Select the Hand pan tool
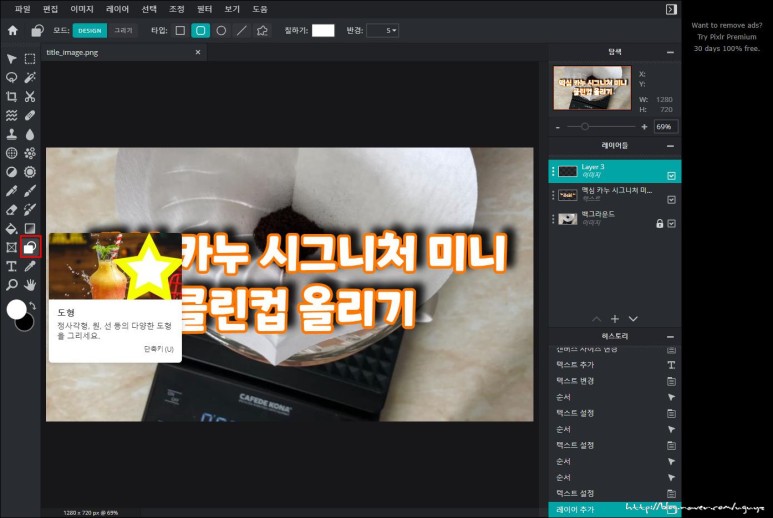The image size is (773, 518). 30,285
